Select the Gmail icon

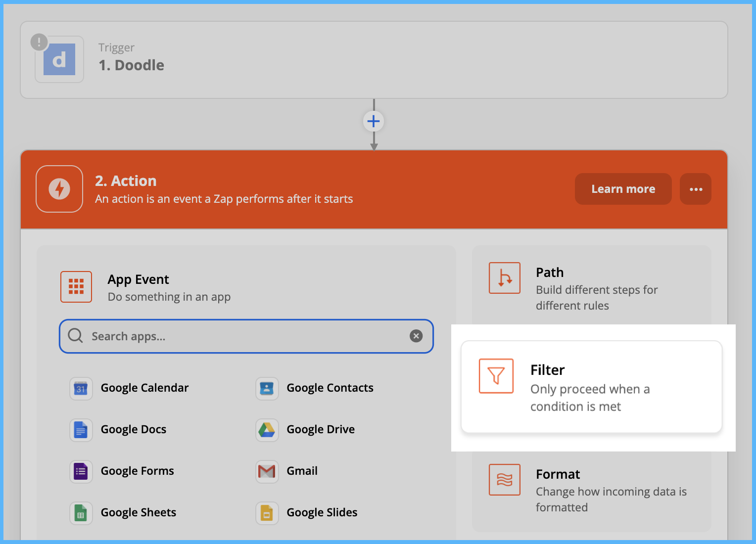[x=267, y=472]
